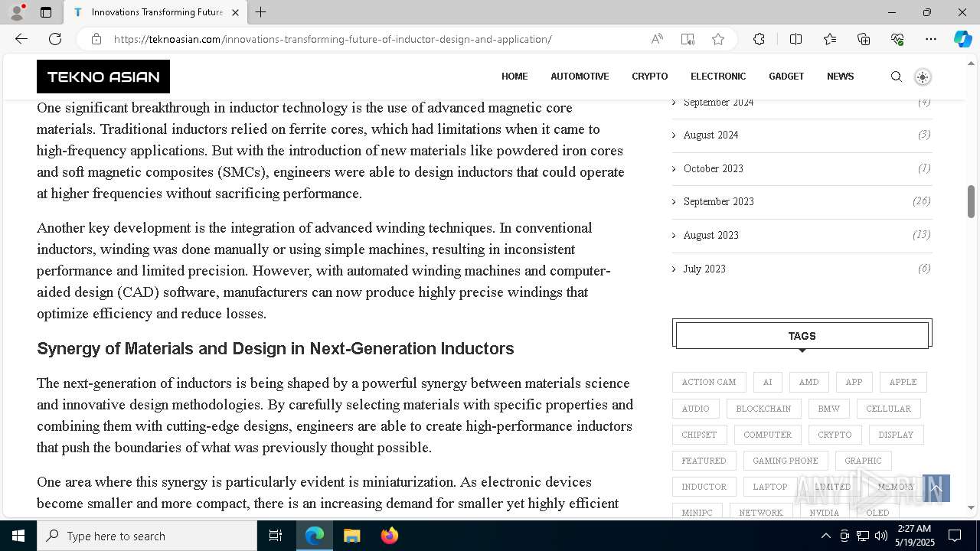The image size is (980, 551).
Task: Select AMD tag
Action: click(x=808, y=382)
